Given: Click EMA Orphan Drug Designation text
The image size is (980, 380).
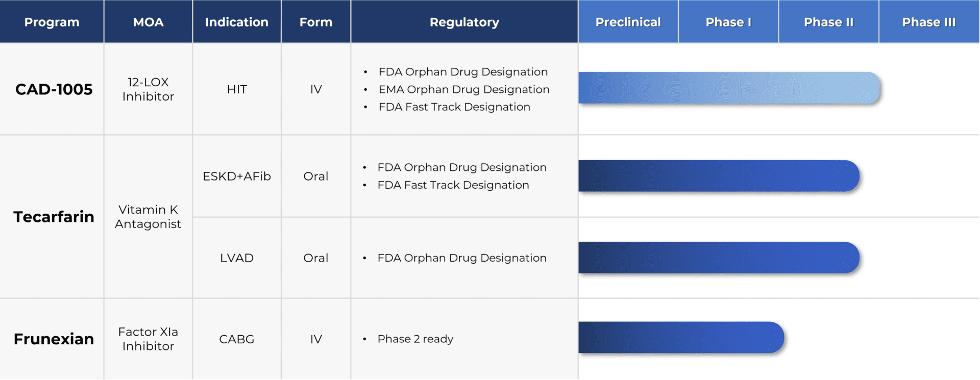Looking at the screenshot, I should coord(463,89).
